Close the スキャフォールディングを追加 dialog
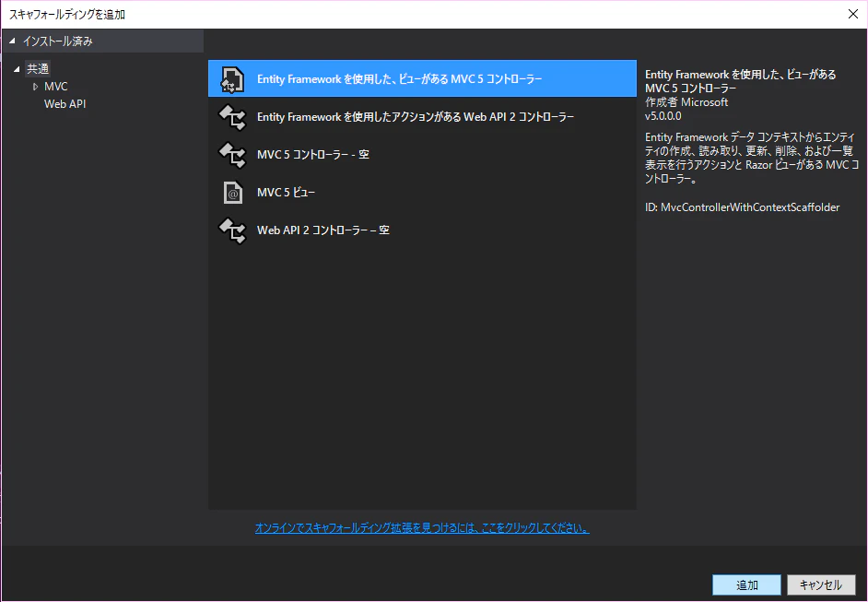The height and width of the screenshot is (602, 868). [853, 14]
